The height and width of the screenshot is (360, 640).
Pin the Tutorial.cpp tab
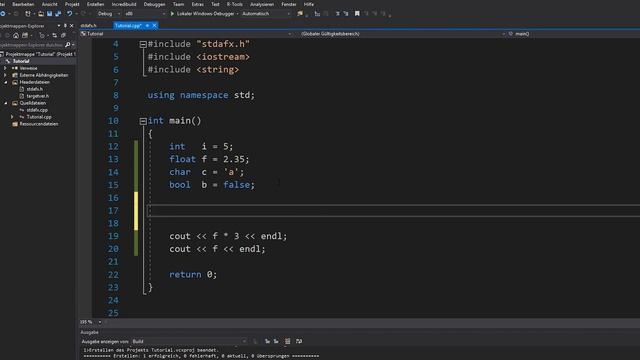(147, 25)
